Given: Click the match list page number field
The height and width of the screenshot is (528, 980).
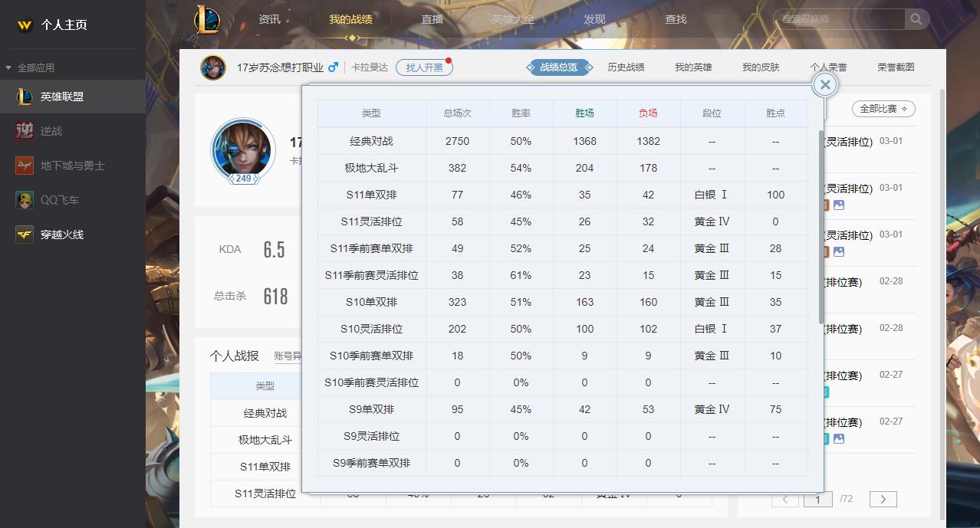Looking at the screenshot, I should (x=817, y=499).
